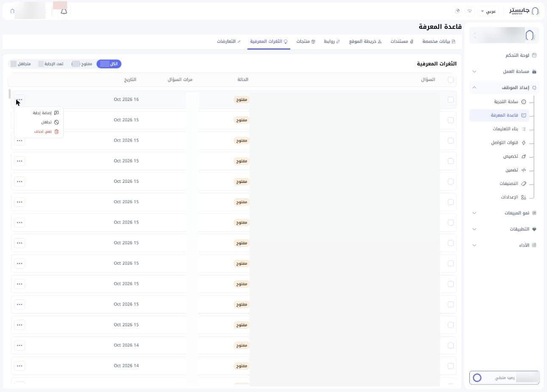Open the عربي language dropdown
547x392 pixels.
[x=488, y=11]
